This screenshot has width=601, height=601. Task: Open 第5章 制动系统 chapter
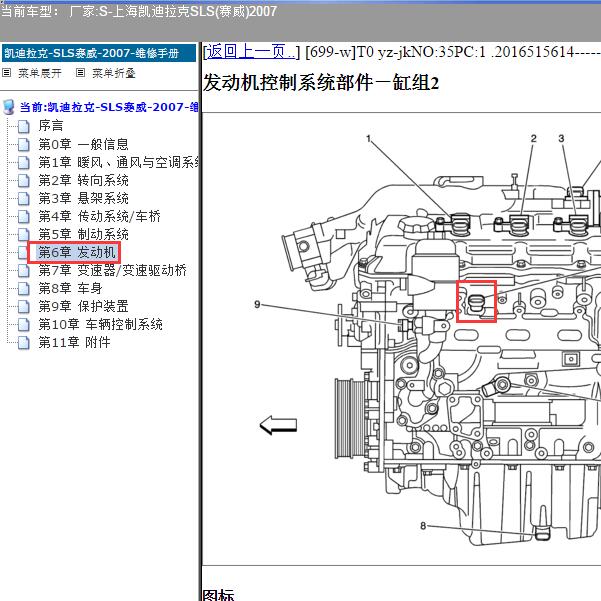click(83, 234)
